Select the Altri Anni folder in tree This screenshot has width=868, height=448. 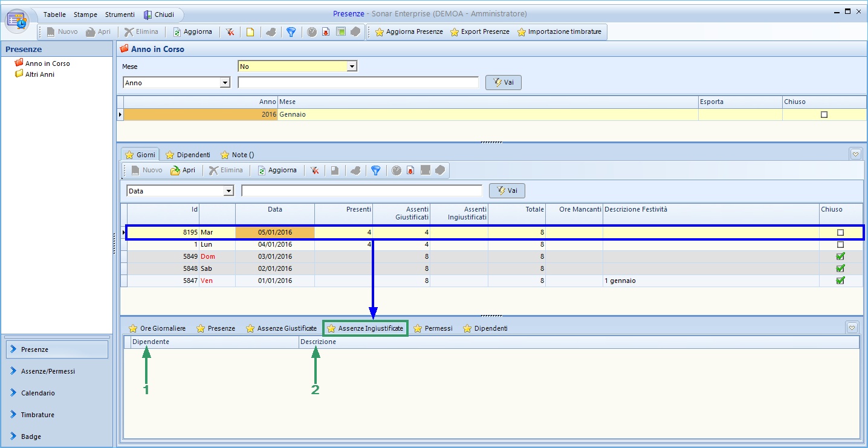pyautogui.click(x=39, y=74)
